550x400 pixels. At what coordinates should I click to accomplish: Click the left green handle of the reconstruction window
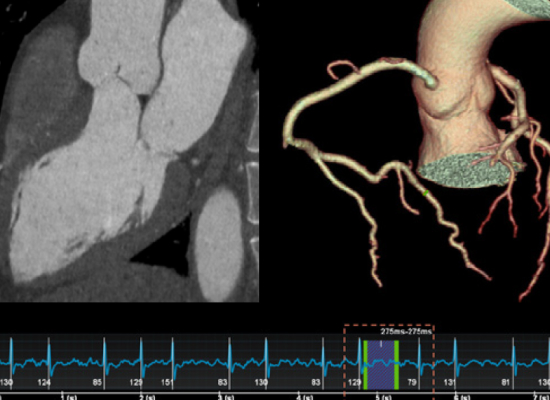(x=365, y=365)
